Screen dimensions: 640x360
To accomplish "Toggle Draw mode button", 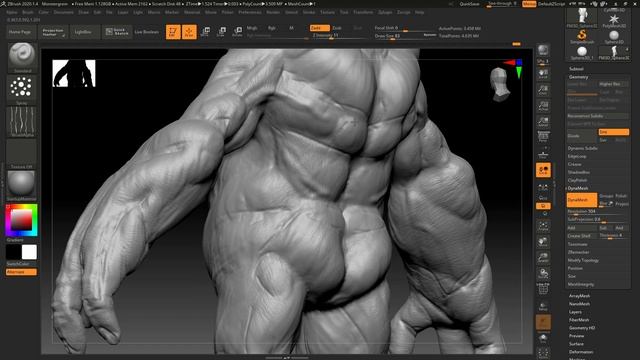I will tap(189, 32).
